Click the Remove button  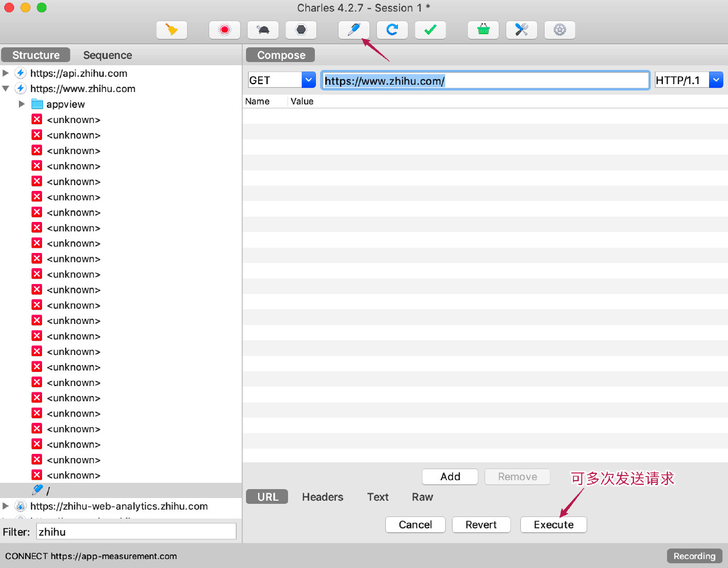click(517, 476)
